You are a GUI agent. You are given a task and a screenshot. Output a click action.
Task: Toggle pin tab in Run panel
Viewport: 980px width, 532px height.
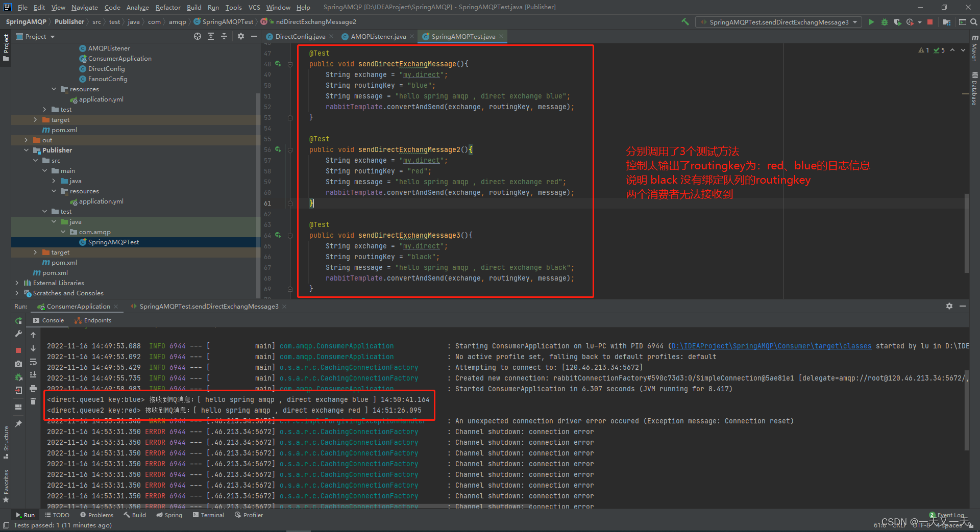[x=18, y=424]
